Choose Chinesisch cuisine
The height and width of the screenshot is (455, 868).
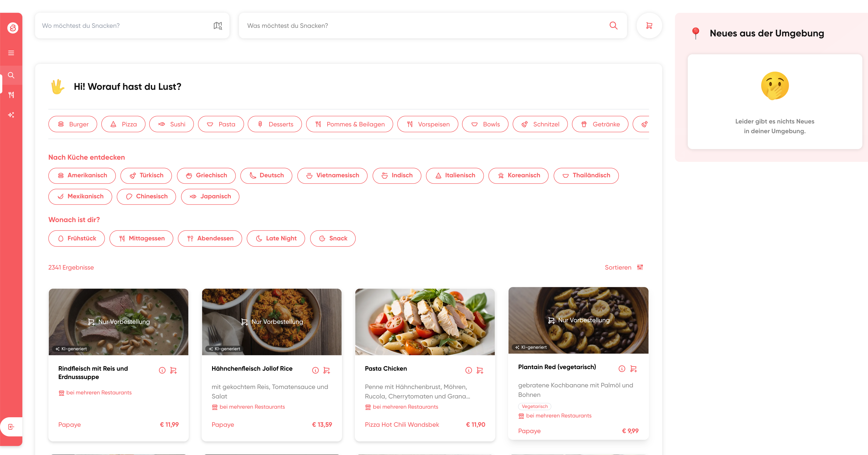pyautogui.click(x=146, y=197)
